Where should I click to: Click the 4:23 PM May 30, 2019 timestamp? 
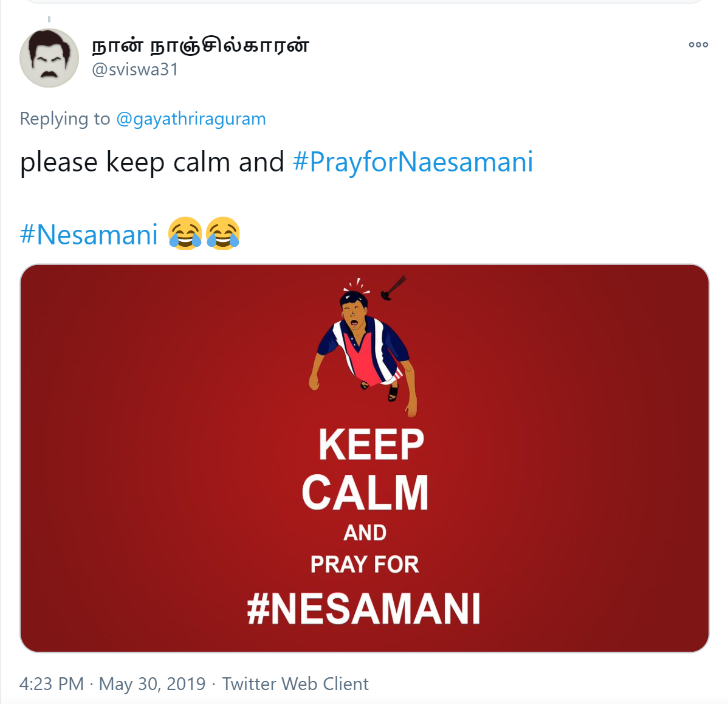[112, 683]
